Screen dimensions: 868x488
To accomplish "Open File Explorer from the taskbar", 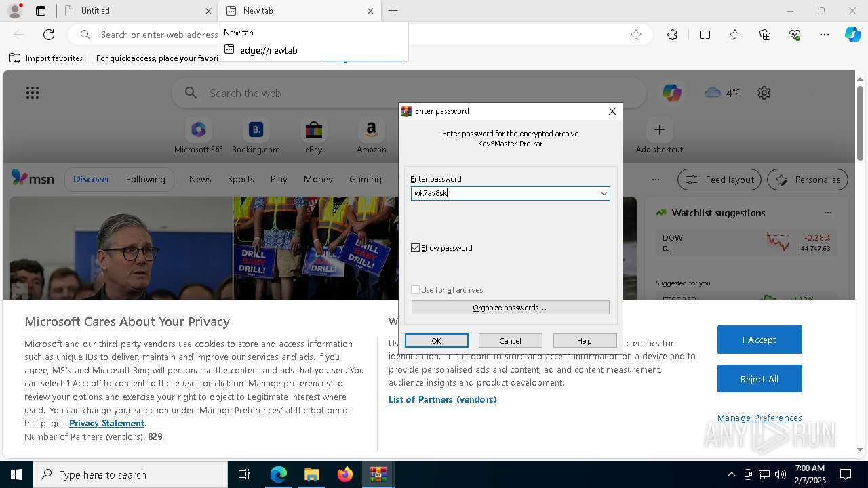I will pos(311,474).
